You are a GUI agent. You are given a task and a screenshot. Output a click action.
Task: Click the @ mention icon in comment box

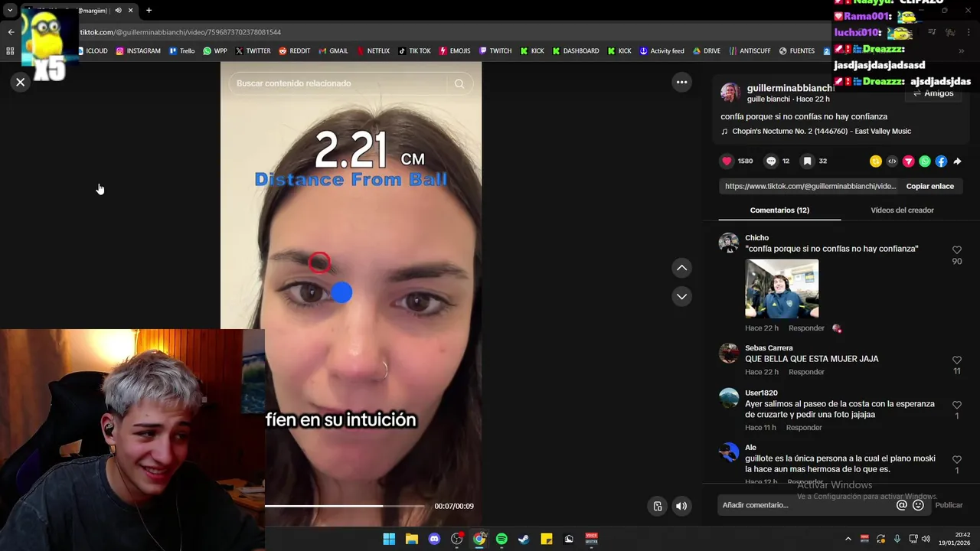click(902, 505)
